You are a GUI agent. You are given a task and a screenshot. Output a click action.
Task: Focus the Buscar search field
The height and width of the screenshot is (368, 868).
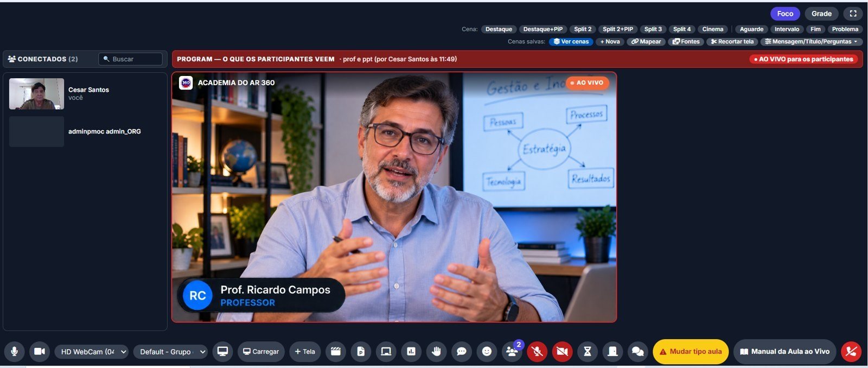(x=130, y=59)
